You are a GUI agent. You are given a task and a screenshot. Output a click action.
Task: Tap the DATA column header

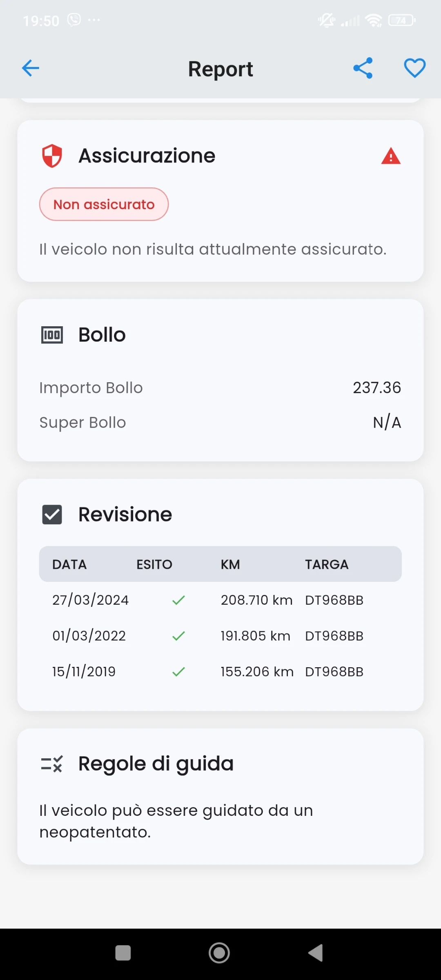[x=69, y=564]
